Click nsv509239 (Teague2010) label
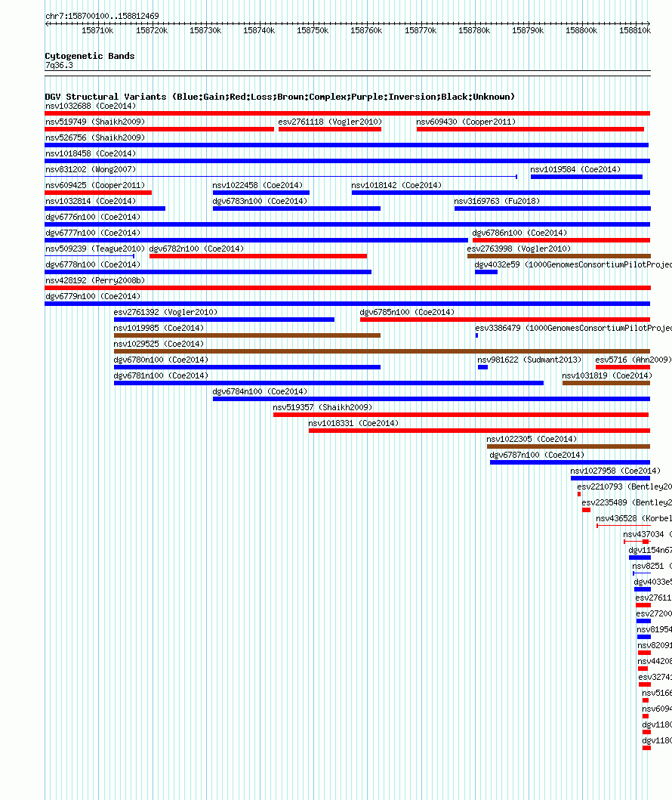Screen dimensions: 672x800 95,249
